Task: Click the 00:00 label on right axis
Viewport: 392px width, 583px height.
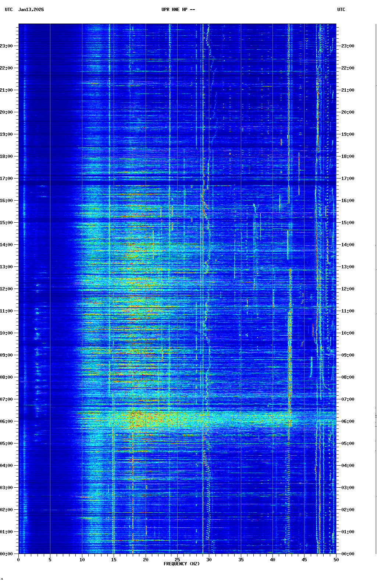Action: point(348,554)
